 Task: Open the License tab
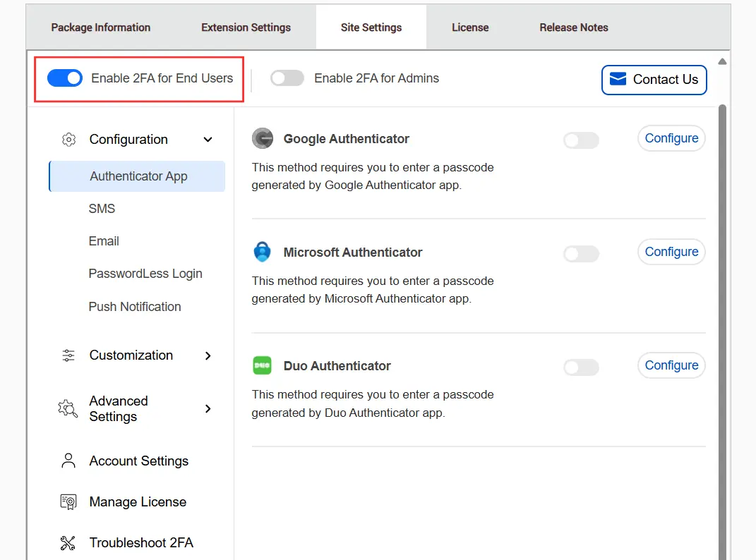(470, 28)
